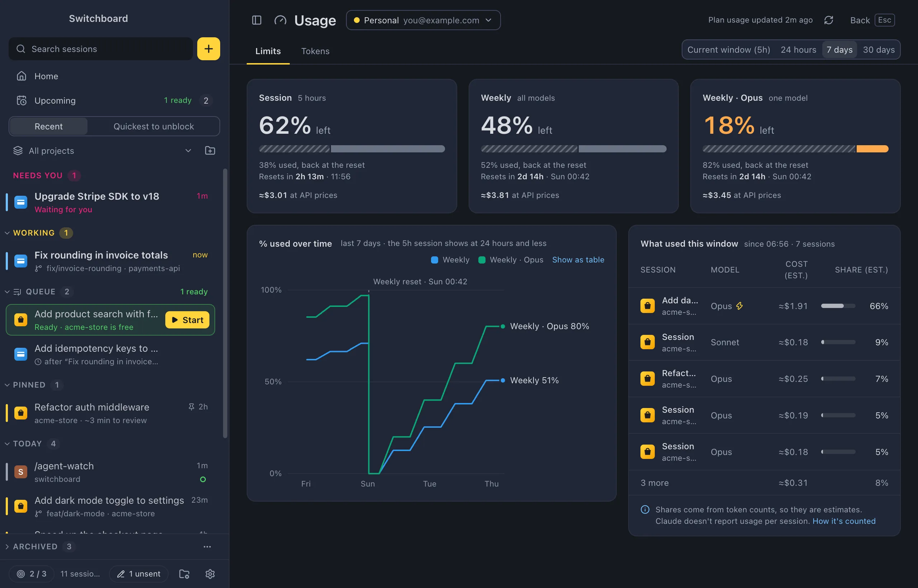Image resolution: width=918 pixels, height=588 pixels.
Task: Click the Show as table link
Action: coord(578,260)
